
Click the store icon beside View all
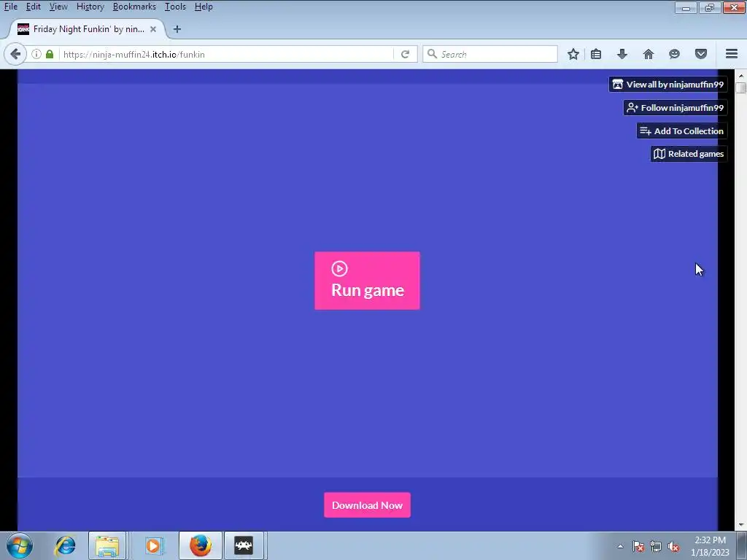pos(617,85)
